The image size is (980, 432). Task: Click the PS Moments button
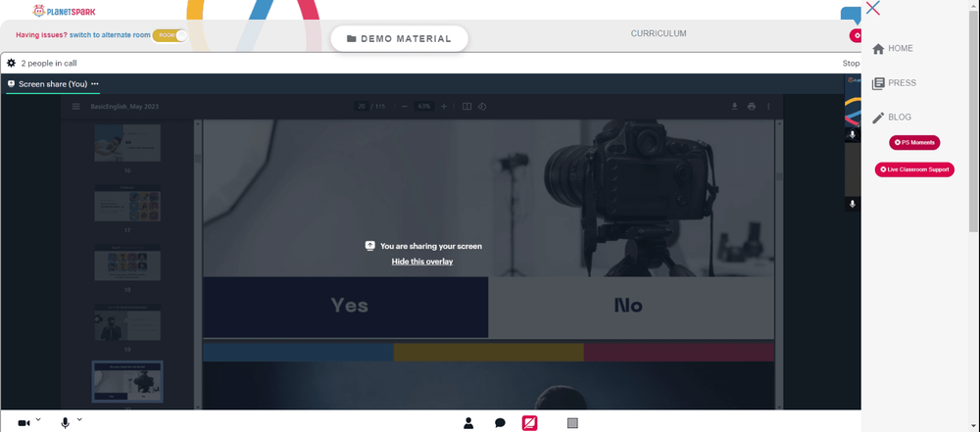[x=914, y=143]
